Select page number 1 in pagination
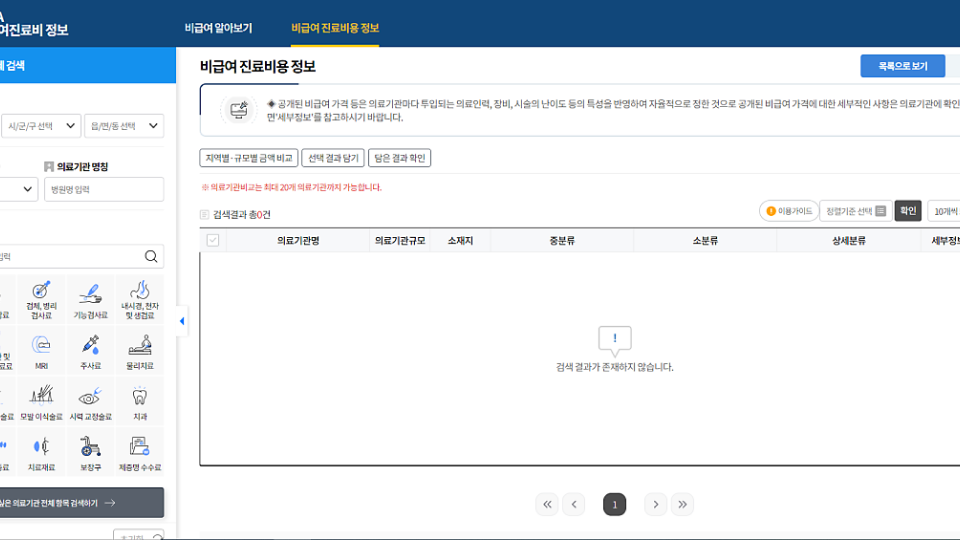 click(x=615, y=504)
